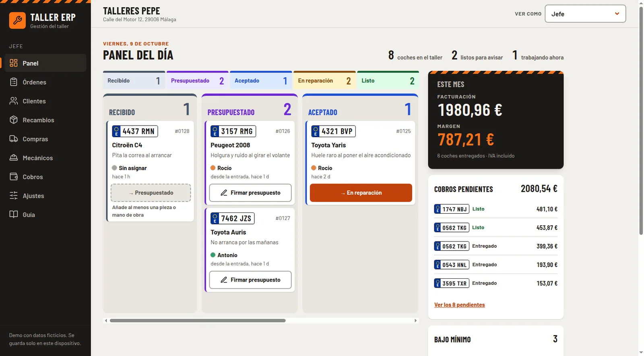644x356 pixels.
Task: Open Cobros wallet icon in sidebar
Action: pos(14,177)
